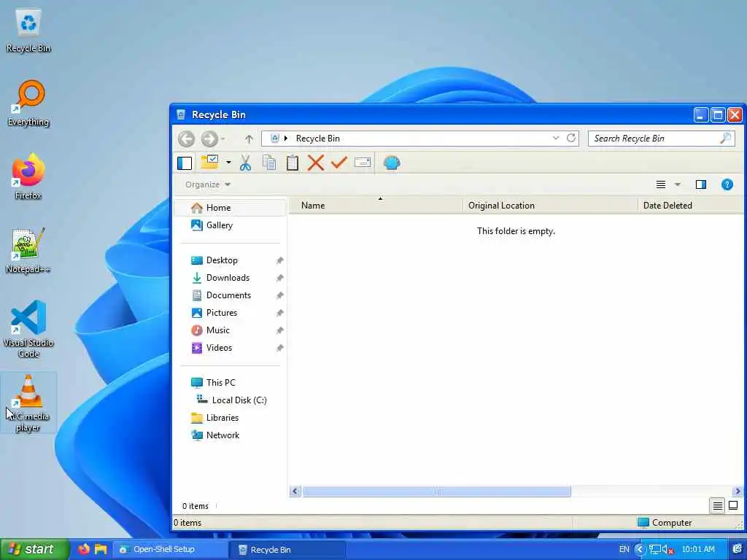Click the muted volume tray icon
This screenshot has height=560, width=747.
(x=668, y=550)
